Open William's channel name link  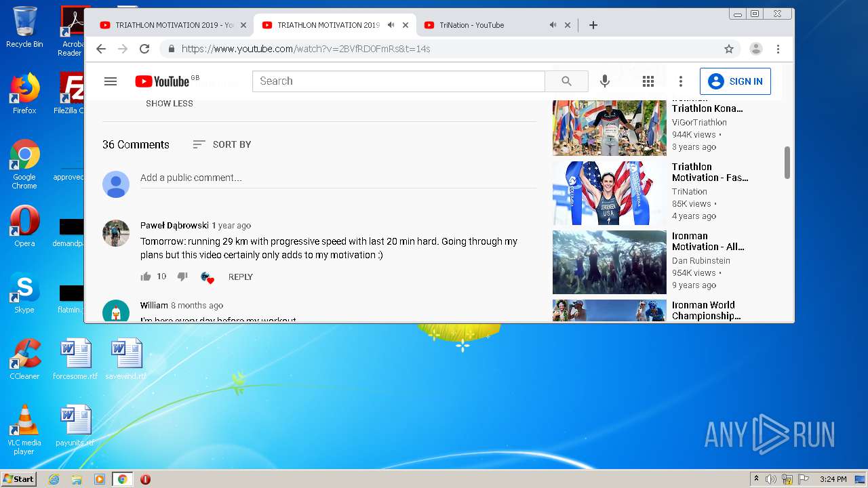tap(154, 306)
